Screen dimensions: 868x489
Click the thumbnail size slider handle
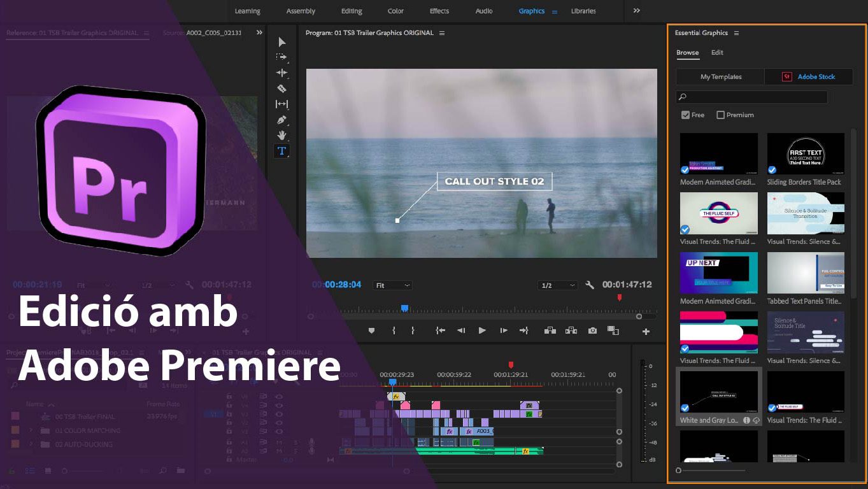(x=679, y=471)
